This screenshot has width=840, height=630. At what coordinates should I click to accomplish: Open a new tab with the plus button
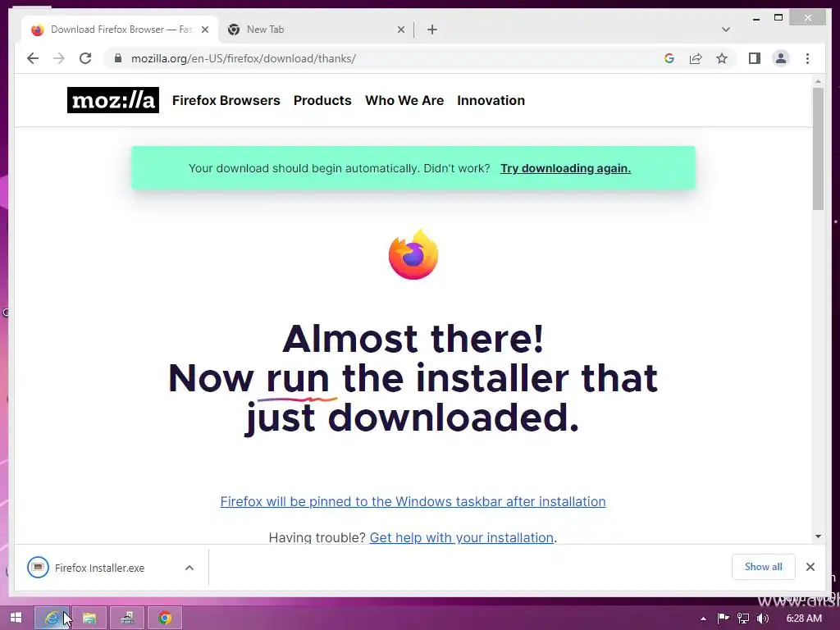click(432, 30)
